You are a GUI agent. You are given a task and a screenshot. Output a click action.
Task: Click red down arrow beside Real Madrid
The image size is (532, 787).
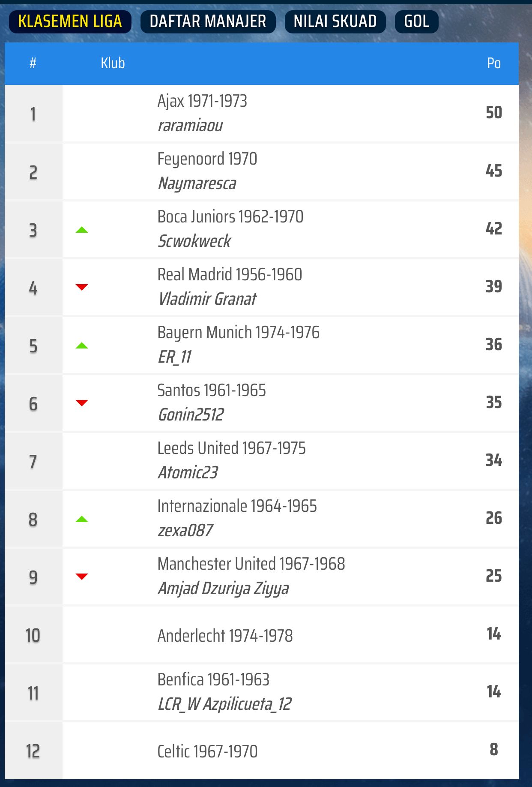[x=82, y=287]
